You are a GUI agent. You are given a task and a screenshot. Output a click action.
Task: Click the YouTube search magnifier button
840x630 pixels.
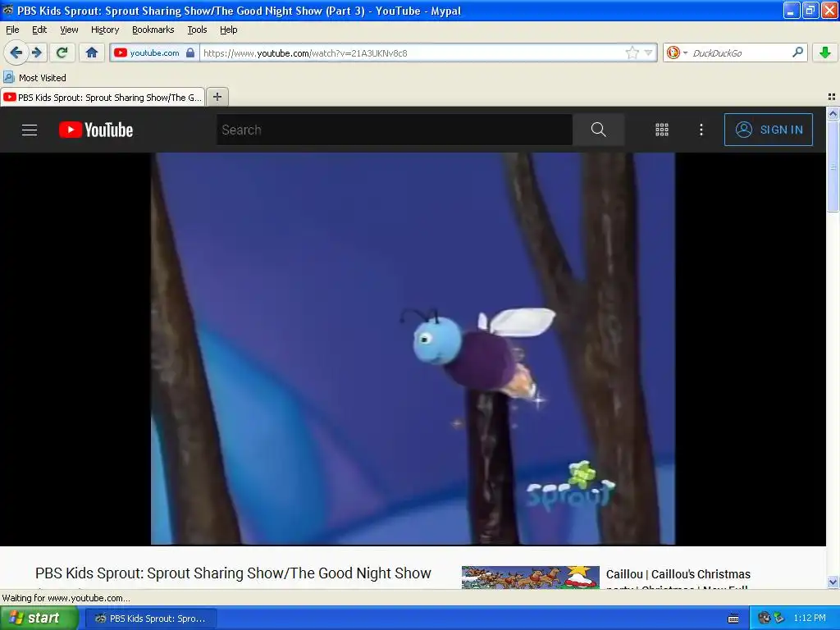(x=598, y=130)
